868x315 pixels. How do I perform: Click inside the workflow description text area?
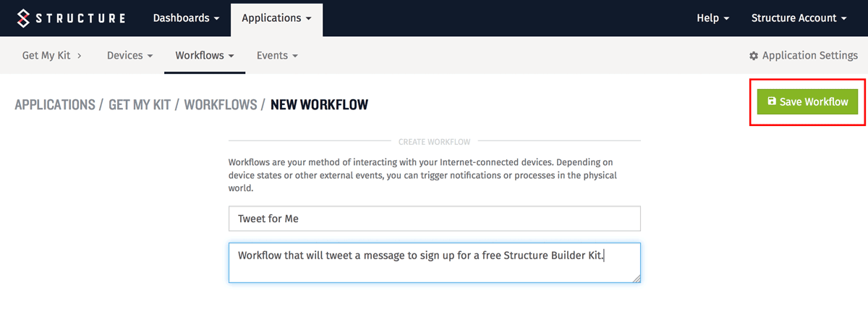[435, 262]
